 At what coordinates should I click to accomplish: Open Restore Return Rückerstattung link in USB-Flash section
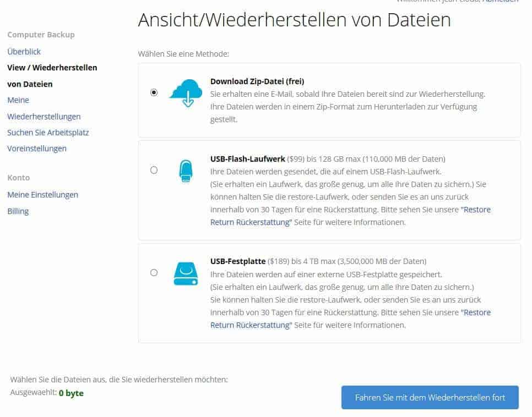(x=350, y=216)
